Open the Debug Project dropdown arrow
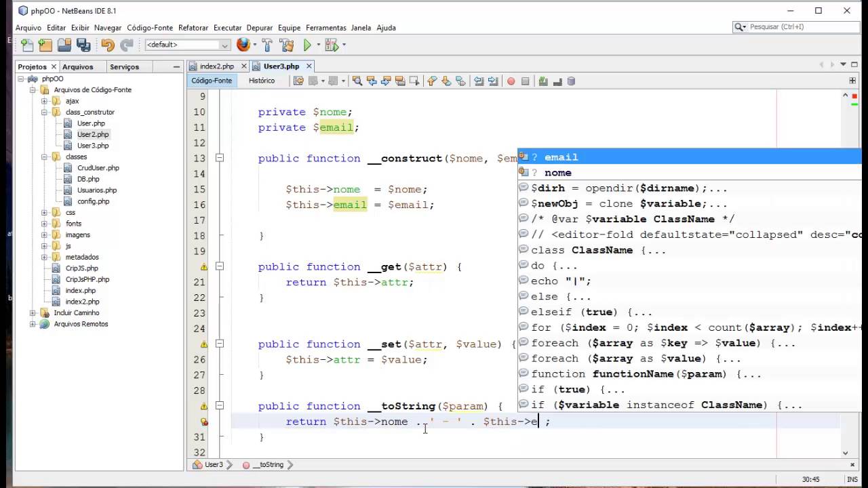 click(344, 45)
